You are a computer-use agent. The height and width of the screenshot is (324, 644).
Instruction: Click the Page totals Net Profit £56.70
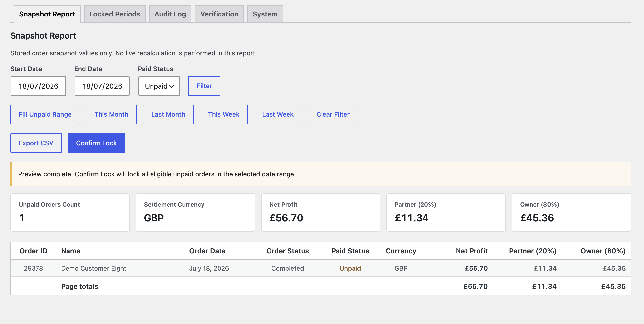pos(475,286)
